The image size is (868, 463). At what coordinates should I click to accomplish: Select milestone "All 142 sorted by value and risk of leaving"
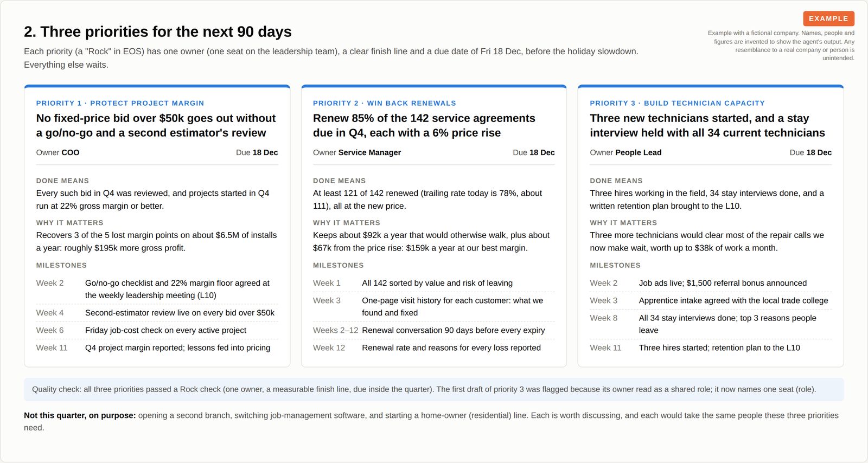(437, 283)
